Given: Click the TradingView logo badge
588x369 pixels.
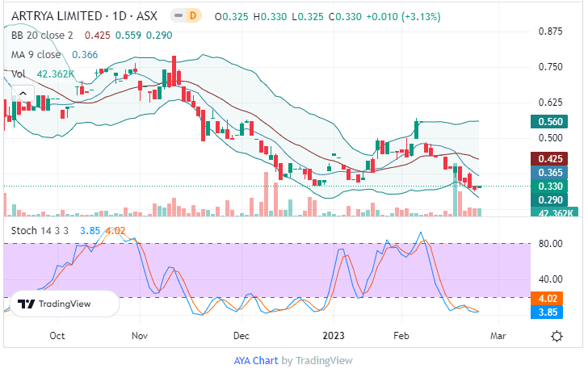Looking at the screenshot, I should 55,304.
